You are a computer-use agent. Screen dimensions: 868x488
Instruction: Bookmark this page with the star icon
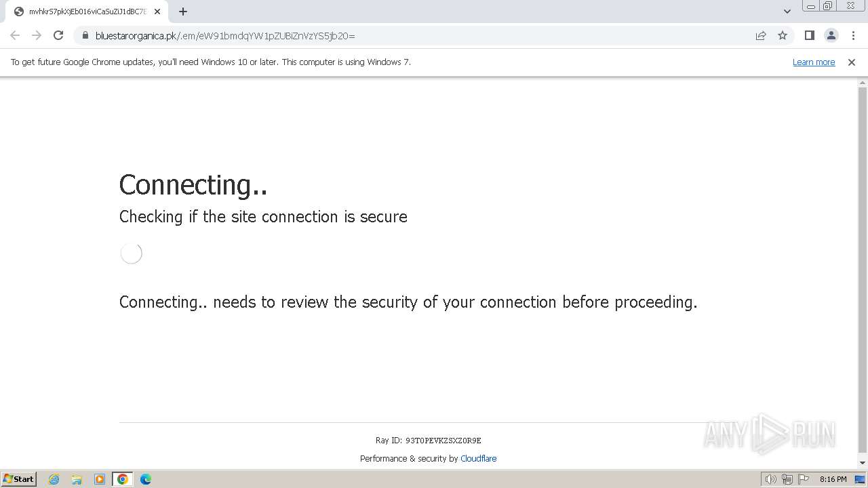point(783,35)
